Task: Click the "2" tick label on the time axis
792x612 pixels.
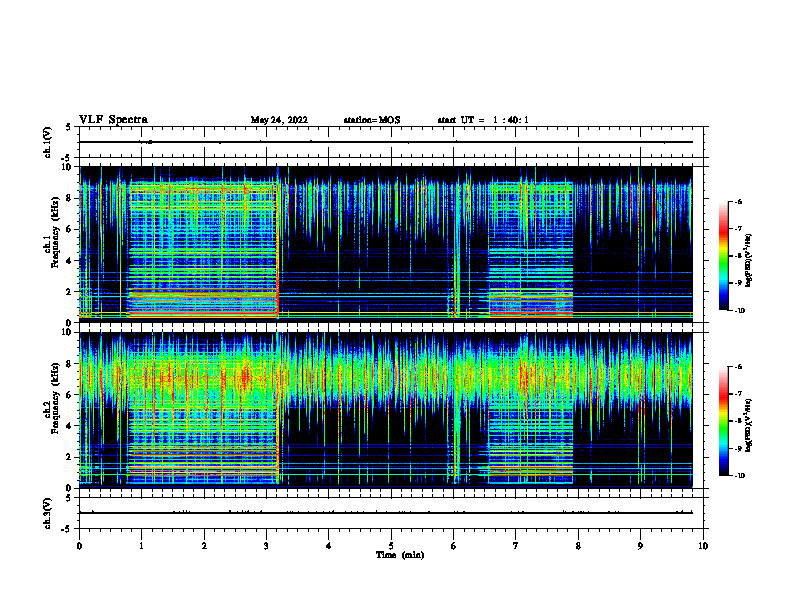Action: 204,546
